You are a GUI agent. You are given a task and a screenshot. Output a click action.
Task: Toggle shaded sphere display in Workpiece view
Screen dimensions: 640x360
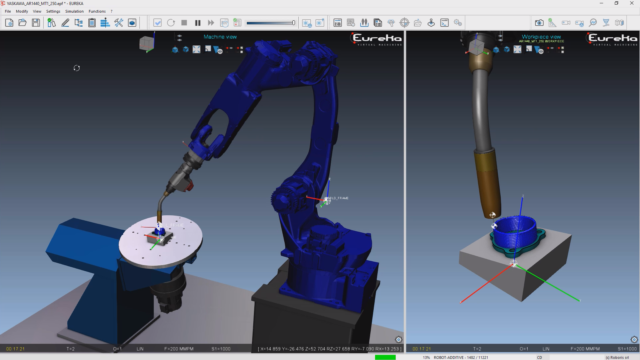click(496, 50)
